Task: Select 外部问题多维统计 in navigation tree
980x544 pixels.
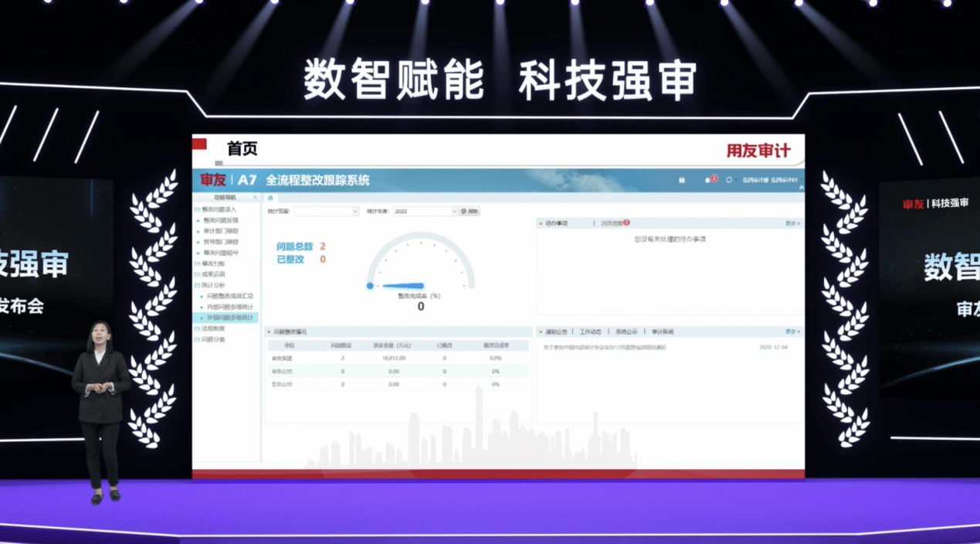Action: (229, 318)
